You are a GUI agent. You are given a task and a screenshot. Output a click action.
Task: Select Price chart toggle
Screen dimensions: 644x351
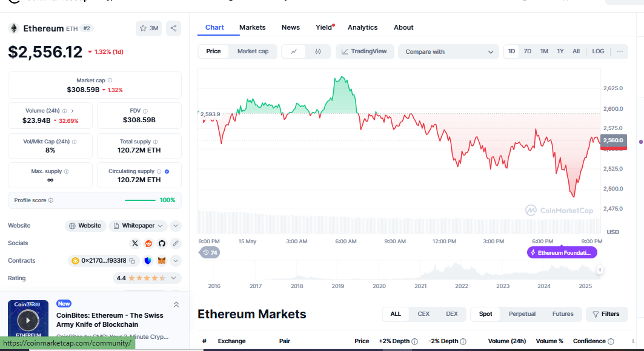[x=213, y=51]
